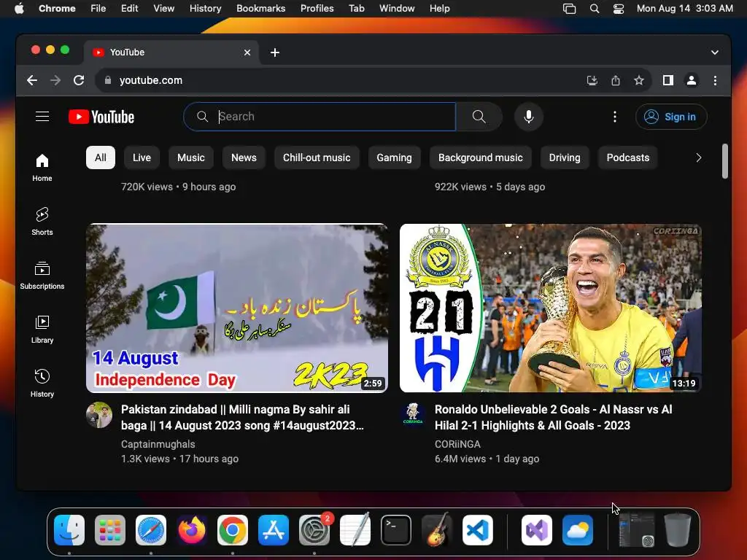The height and width of the screenshot is (560, 747).
Task: Open the Window menu
Action: 397,9
